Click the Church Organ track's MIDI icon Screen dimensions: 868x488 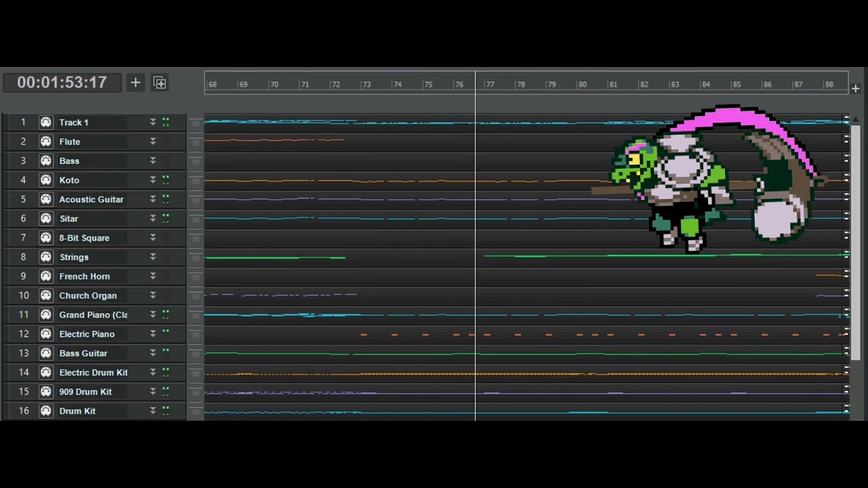[x=45, y=296]
